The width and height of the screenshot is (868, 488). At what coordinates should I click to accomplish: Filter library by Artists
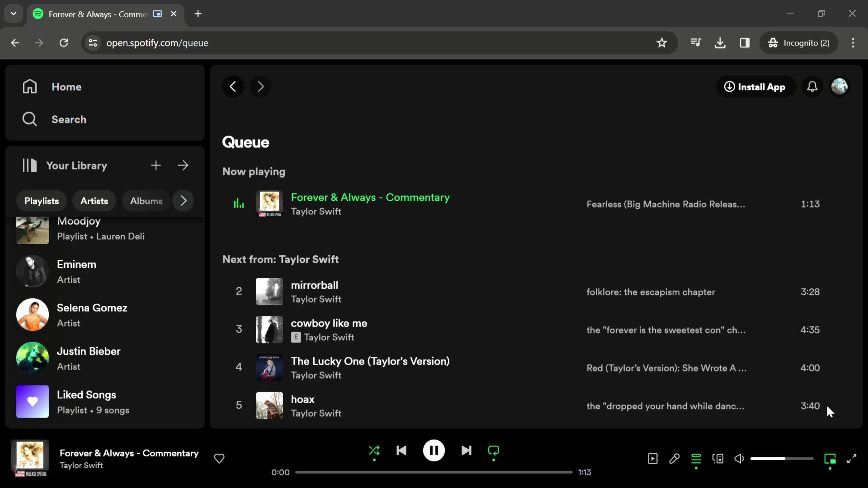click(94, 201)
